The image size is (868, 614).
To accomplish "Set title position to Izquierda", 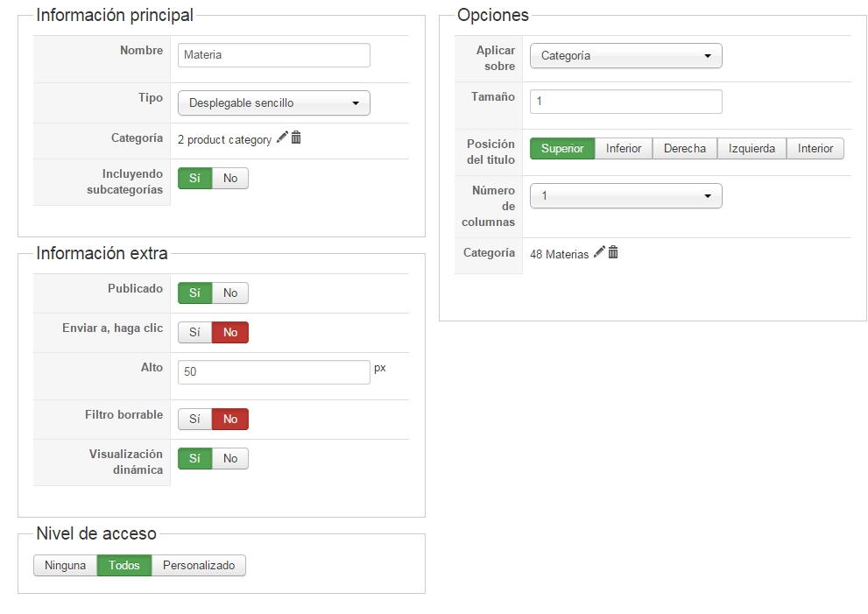I will tap(752, 148).
